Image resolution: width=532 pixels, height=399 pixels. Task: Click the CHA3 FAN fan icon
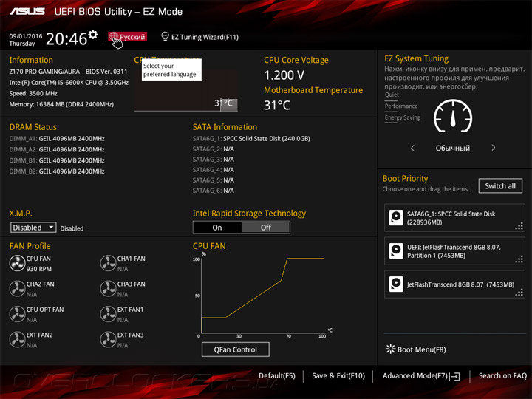coord(108,289)
